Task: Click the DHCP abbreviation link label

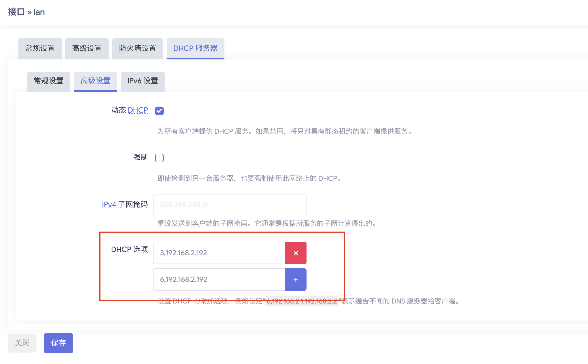Action: pos(138,110)
